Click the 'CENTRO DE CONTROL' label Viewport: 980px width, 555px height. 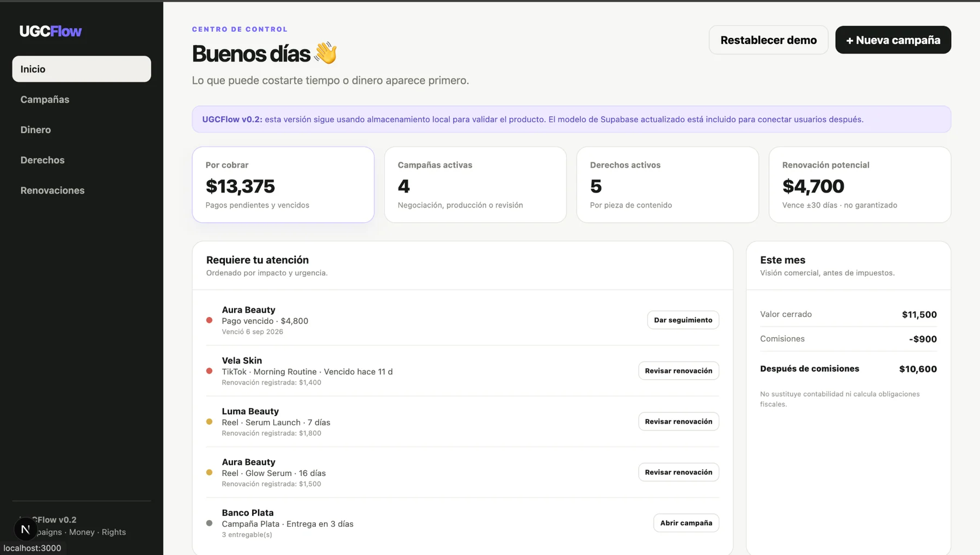click(240, 29)
